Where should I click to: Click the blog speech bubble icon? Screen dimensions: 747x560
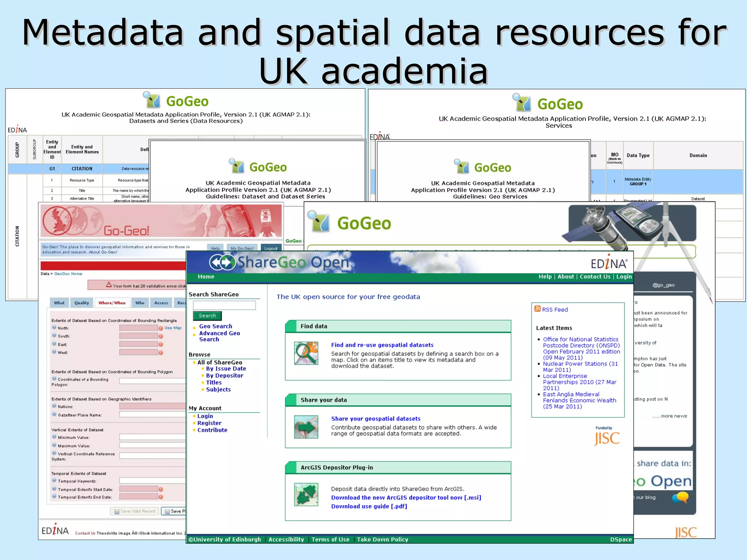(680, 498)
